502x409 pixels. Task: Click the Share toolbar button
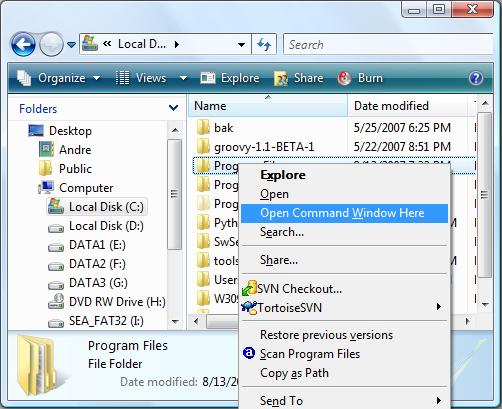[x=299, y=78]
